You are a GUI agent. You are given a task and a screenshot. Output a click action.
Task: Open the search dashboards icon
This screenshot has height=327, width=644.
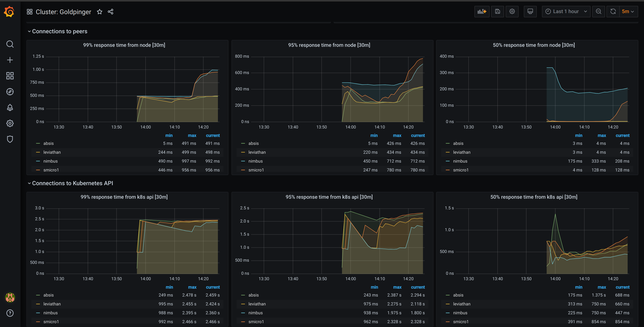coord(10,44)
